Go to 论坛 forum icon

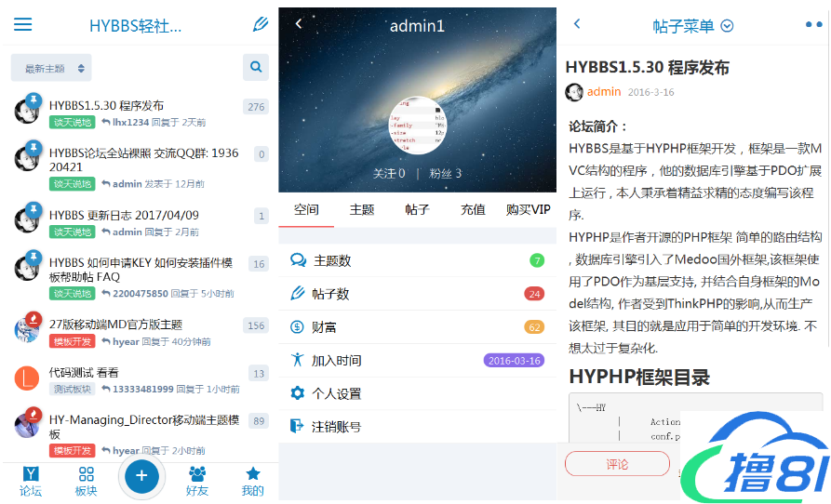tap(31, 481)
